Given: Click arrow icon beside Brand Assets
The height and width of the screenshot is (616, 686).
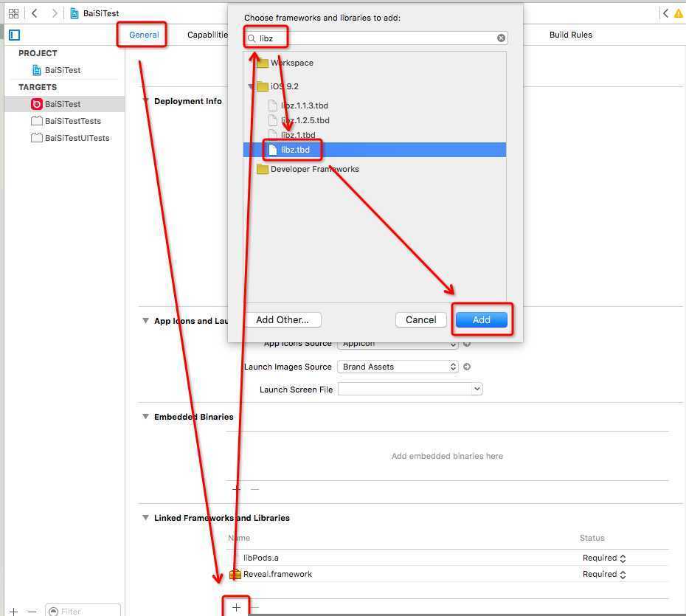Looking at the screenshot, I should tap(467, 367).
